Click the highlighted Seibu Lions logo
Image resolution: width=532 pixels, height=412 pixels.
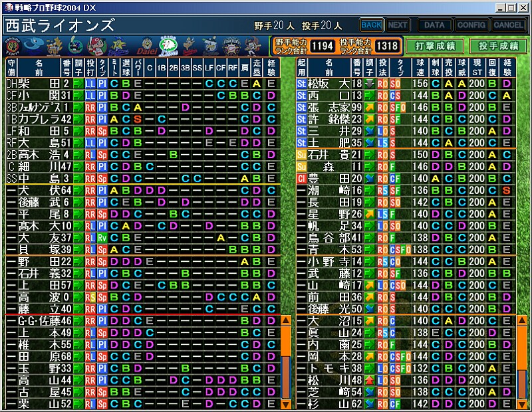[x=169, y=47]
